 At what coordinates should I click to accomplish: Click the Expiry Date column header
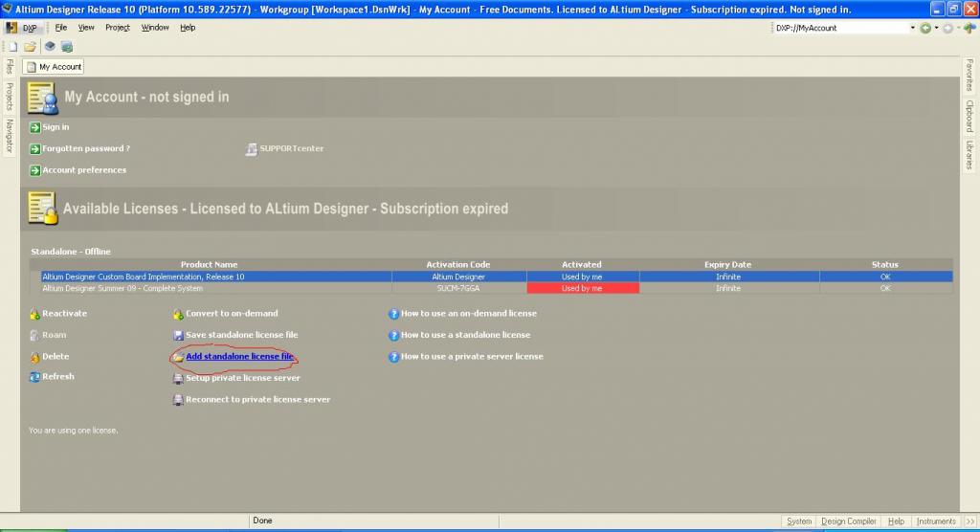[x=727, y=264]
